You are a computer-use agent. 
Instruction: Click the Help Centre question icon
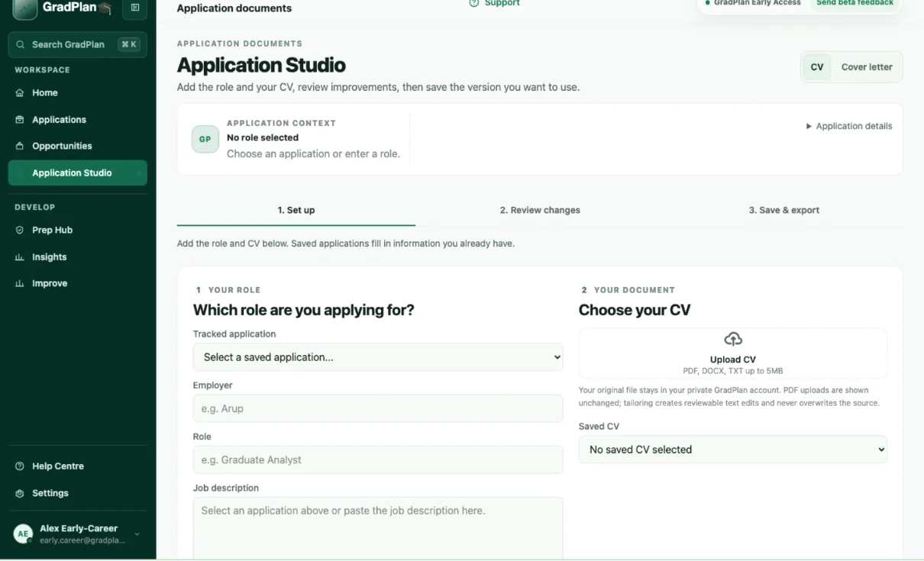pyautogui.click(x=20, y=466)
